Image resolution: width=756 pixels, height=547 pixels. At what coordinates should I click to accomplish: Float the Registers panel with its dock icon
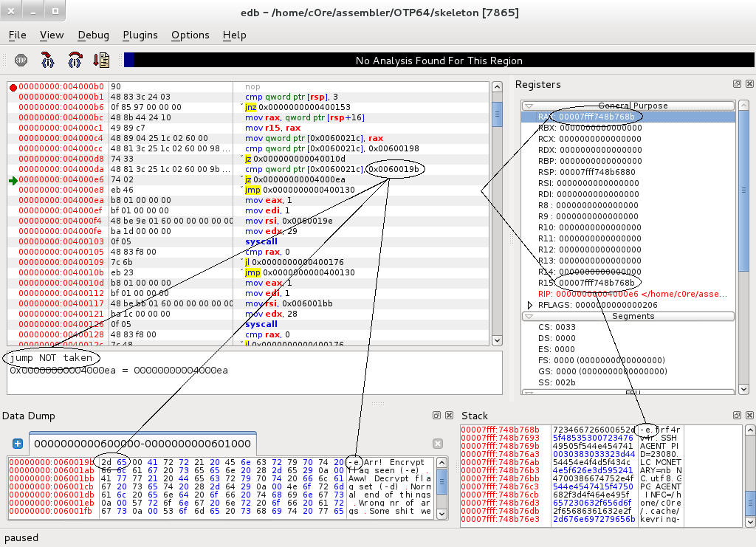pos(738,84)
